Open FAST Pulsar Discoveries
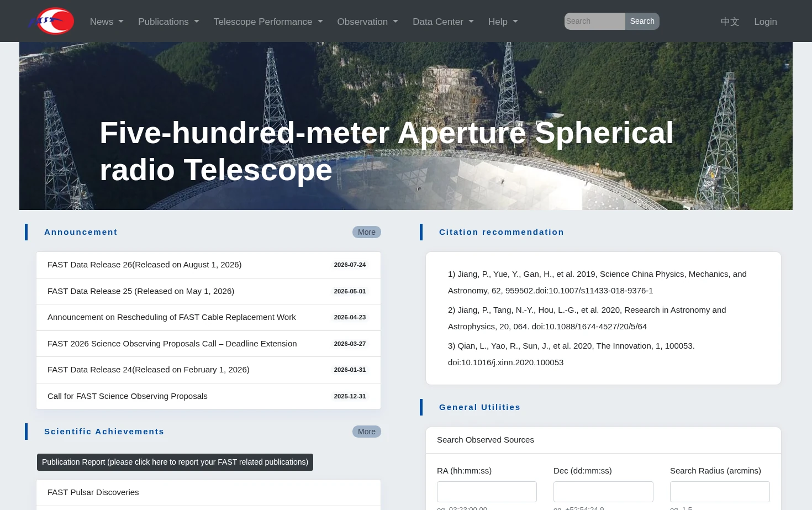The image size is (812, 510). [208, 492]
